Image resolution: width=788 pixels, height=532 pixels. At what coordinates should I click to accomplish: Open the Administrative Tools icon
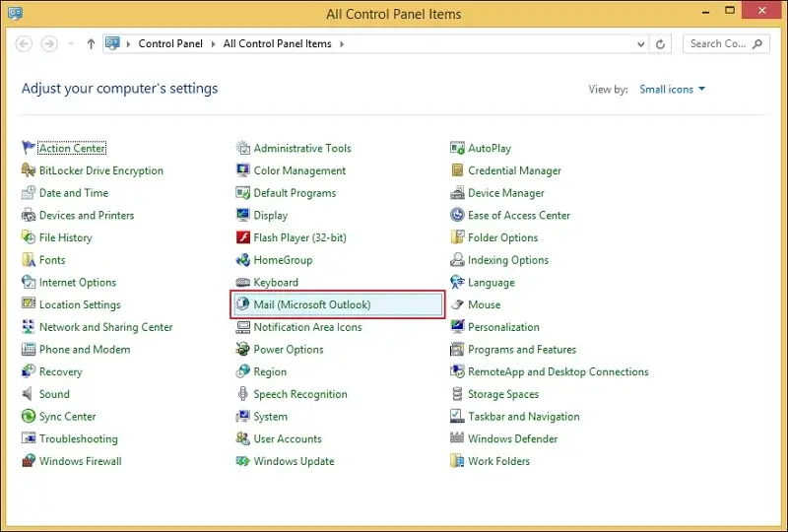pyautogui.click(x=242, y=148)
